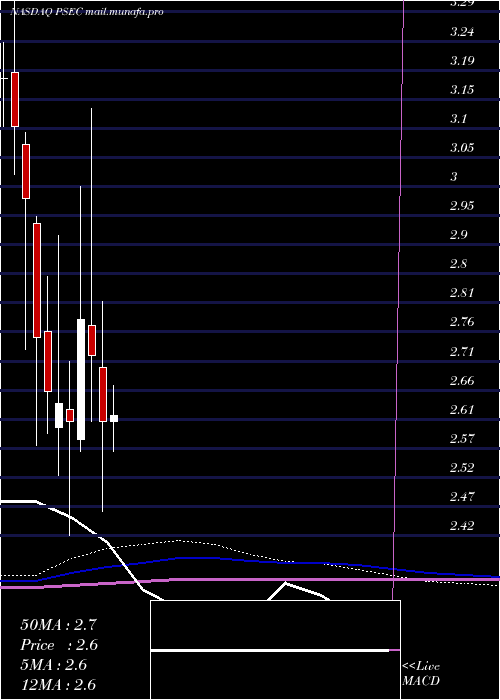The width and height of the screenshot is (500, 700).
Task: Click the 12MA : 2.6 indicator readout
Action: (58, 685)
